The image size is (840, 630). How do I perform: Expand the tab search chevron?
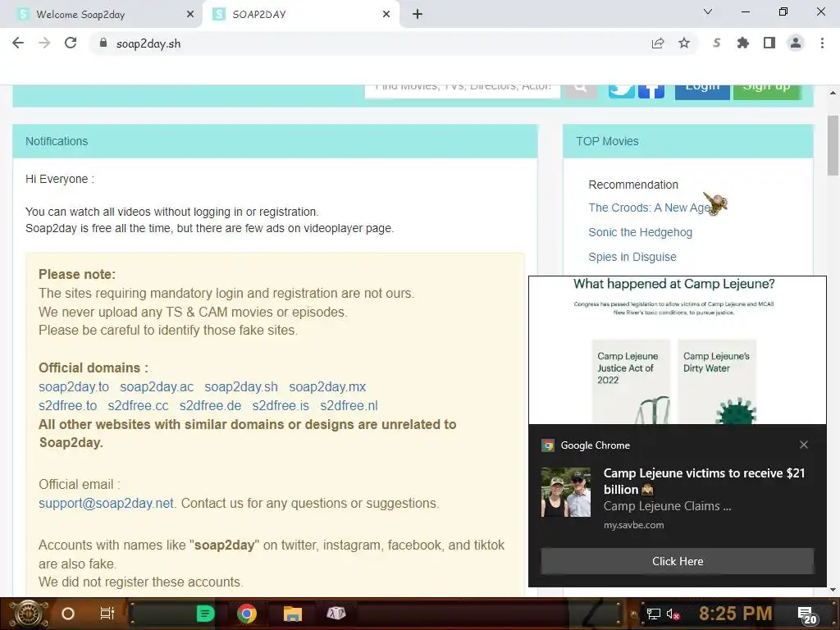point(708,11)
